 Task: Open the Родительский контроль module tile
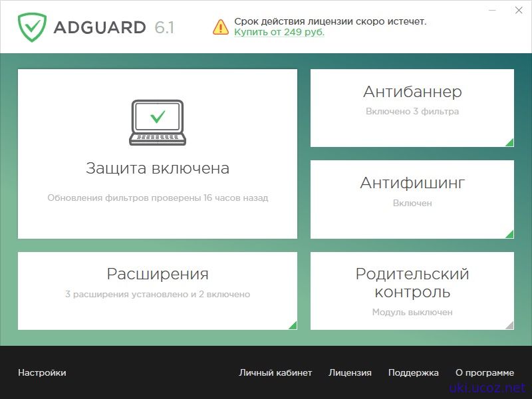[412, 291]
